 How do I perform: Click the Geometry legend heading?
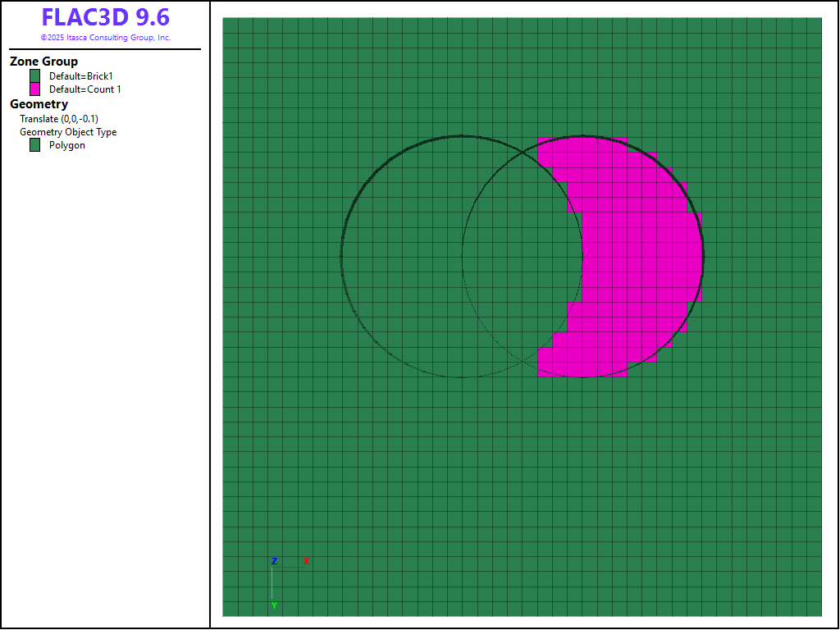(39, 104)
